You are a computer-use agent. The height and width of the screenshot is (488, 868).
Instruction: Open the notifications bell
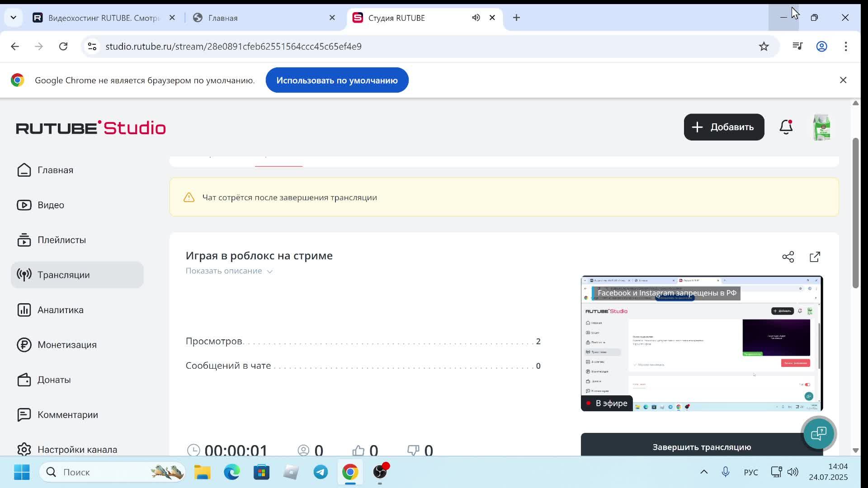(x=786, y=127)
